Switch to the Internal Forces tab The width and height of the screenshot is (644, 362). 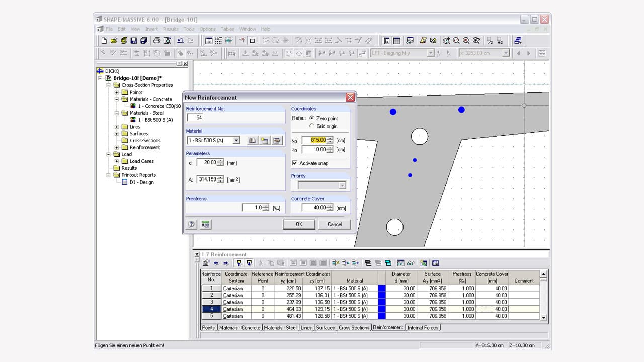tap(423, 328)
